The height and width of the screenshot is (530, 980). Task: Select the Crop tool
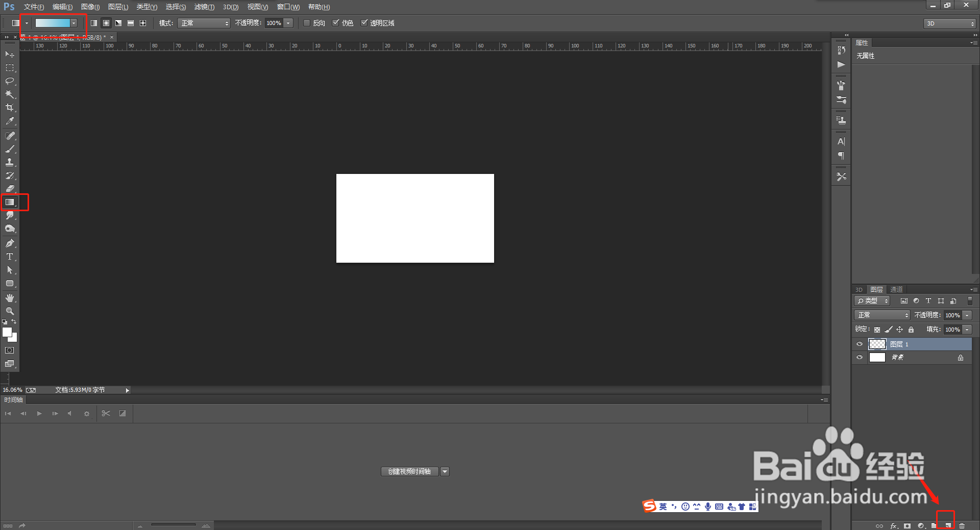coord(10,108)
